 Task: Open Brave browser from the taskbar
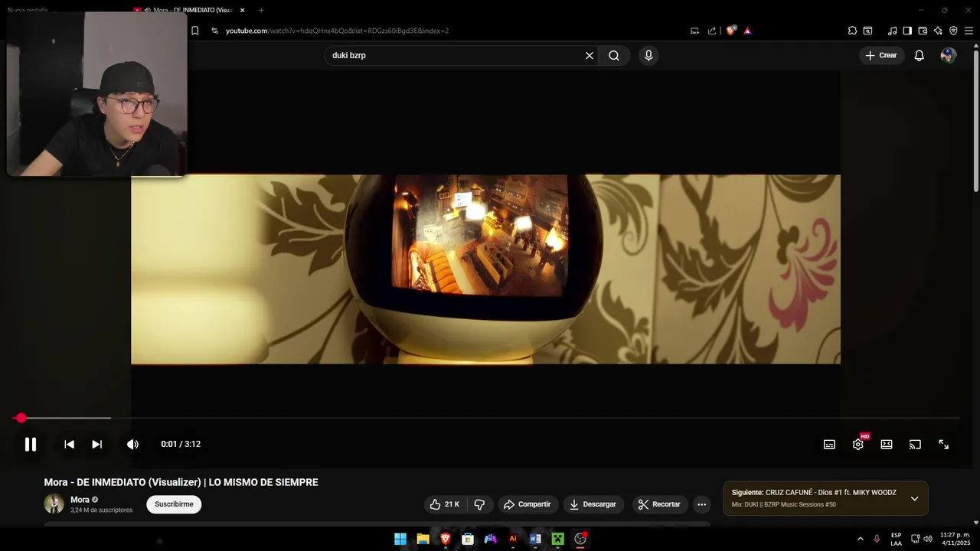(446, 539)
